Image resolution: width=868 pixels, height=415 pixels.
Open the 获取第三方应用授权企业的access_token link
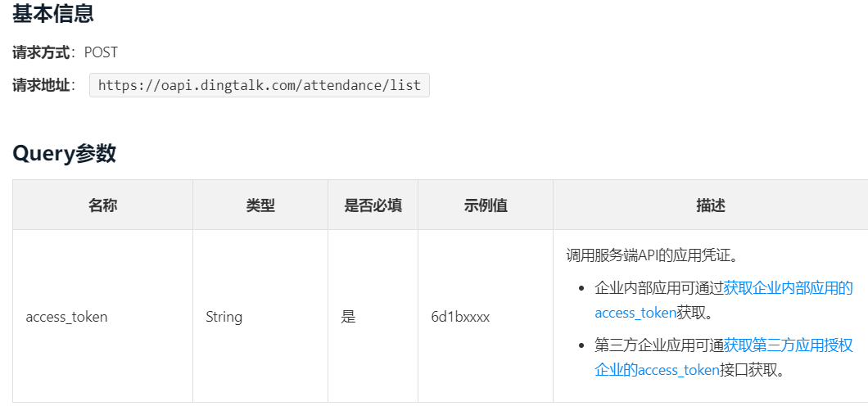point(788,345)
